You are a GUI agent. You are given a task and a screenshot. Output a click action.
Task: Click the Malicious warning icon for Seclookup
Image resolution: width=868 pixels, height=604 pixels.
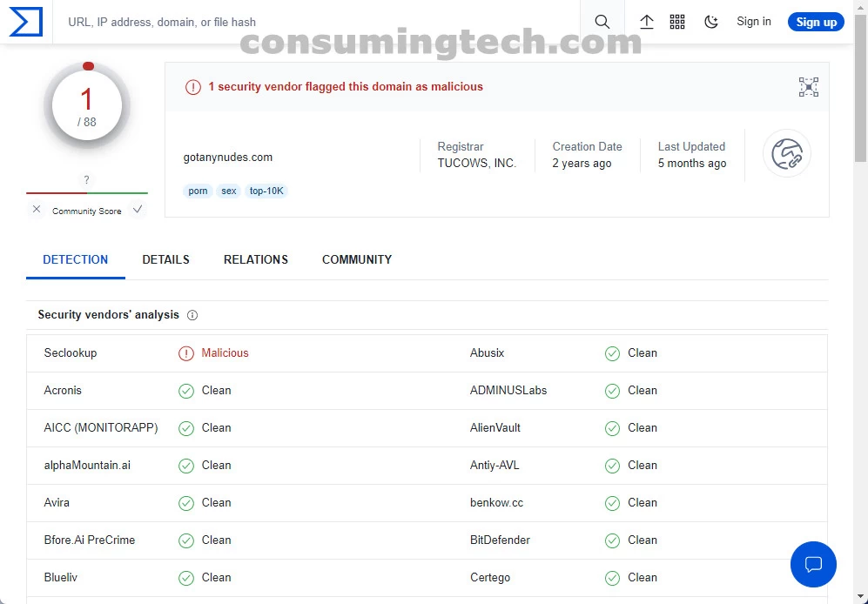point(186,353)
